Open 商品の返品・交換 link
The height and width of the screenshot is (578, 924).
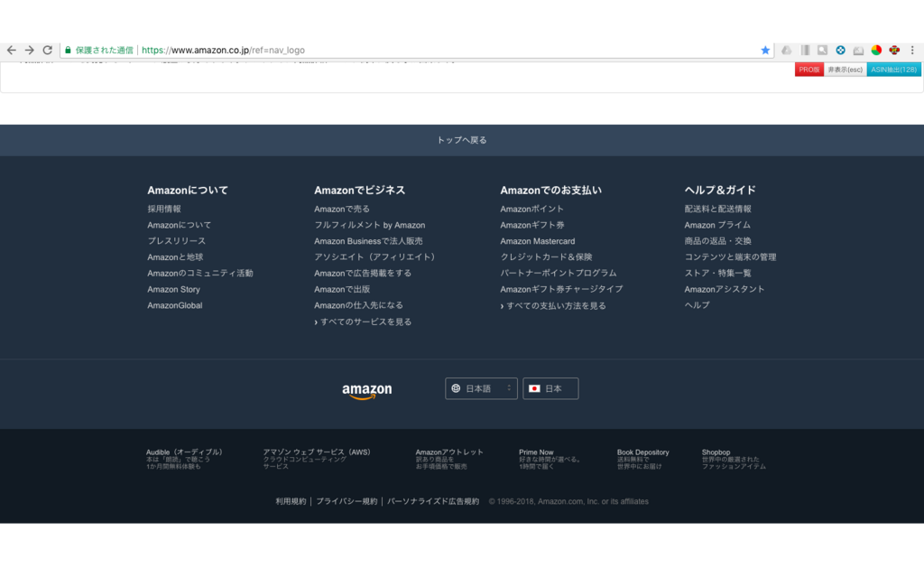[717, 240]
